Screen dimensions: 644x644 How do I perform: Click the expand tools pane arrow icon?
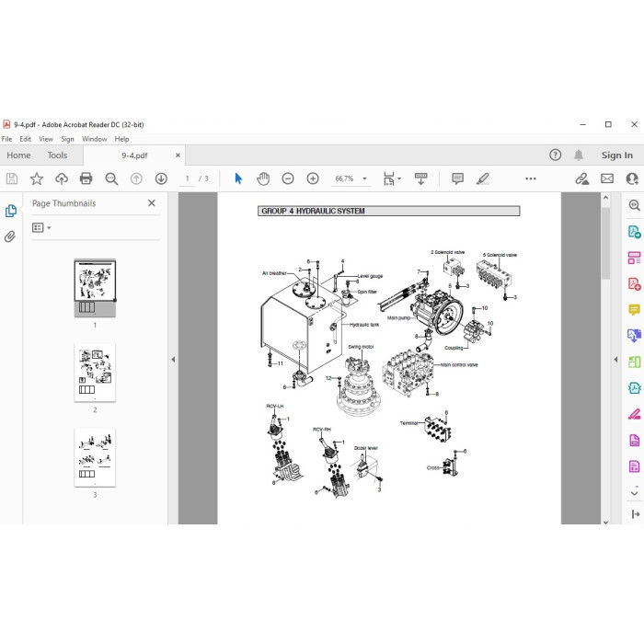(636, 513)
